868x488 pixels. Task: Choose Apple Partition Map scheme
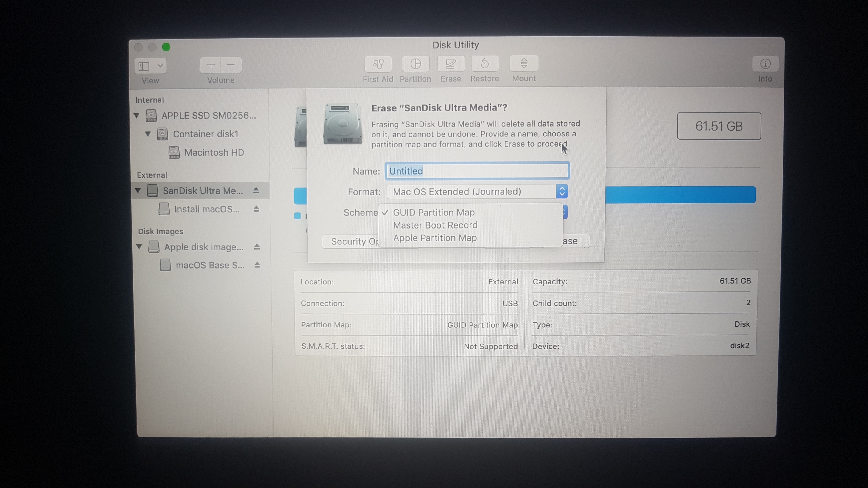click(x=435, y=238)
